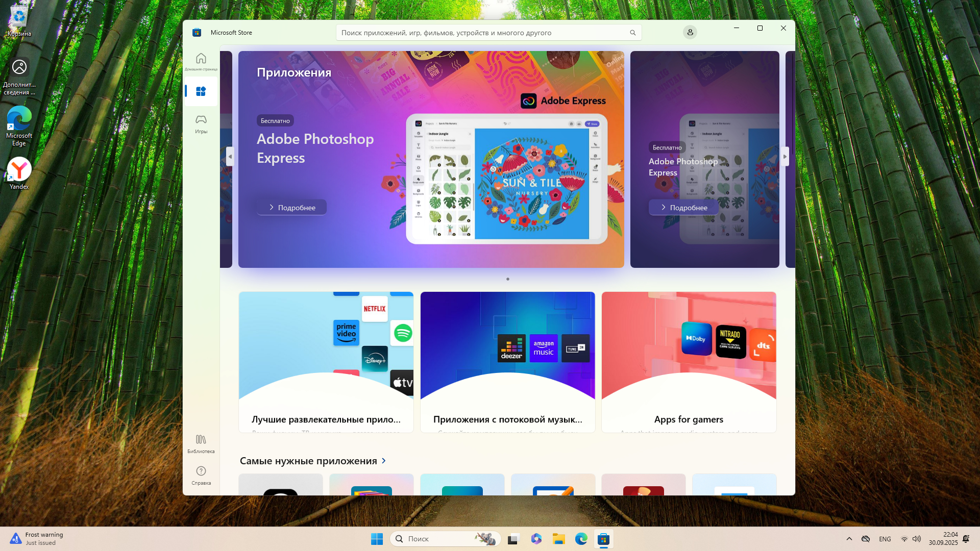Click the Microsoft Store logo icon

coord(197,32)
